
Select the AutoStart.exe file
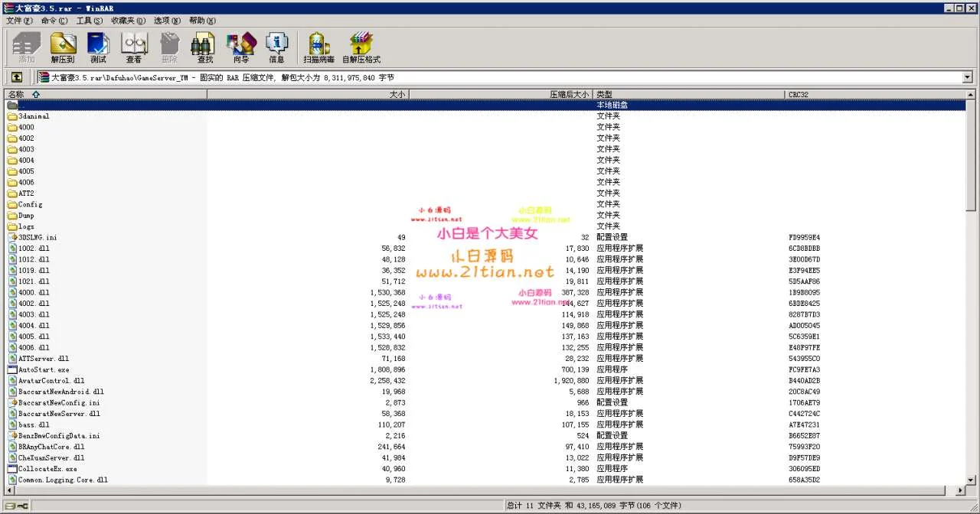(43, 369)
